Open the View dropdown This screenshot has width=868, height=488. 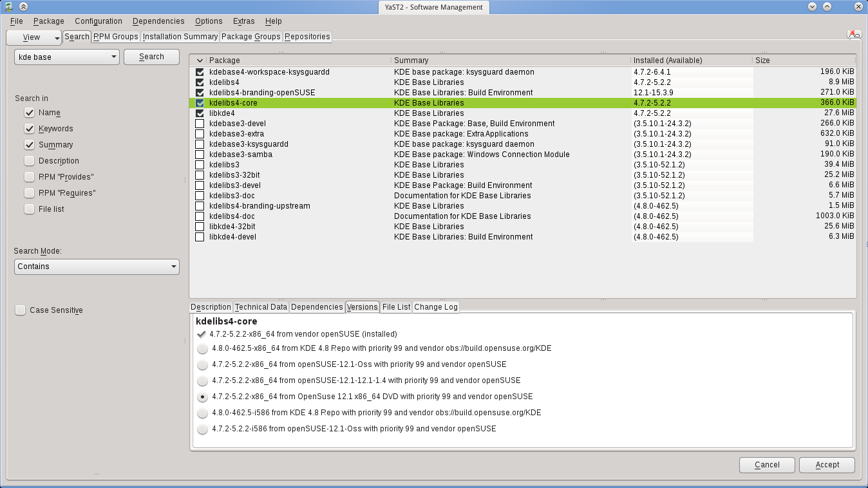[33, 37]
